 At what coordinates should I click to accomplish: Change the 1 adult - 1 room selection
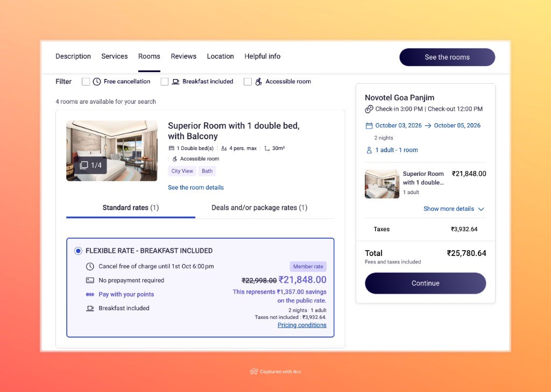397,150
